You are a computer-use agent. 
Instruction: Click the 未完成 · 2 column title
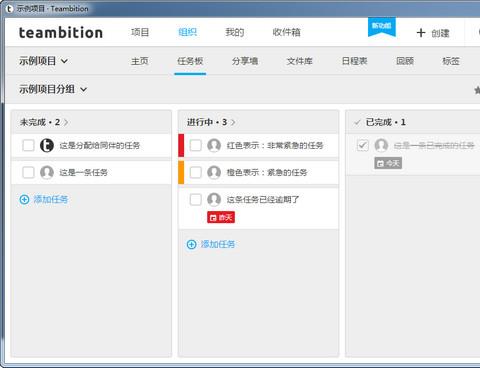coord(40,122)
